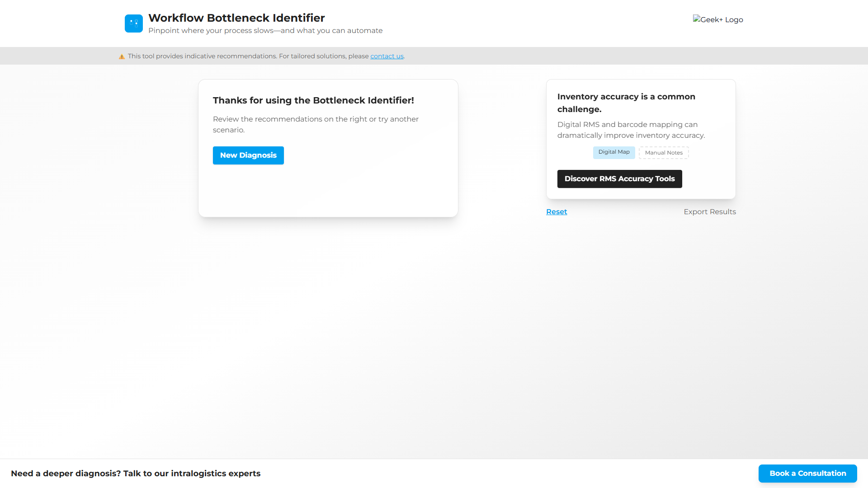The height and width of the screenshot is (488, 868).
Task: Click the Geek+ logo in the header
Action: (x=718, y=19)
